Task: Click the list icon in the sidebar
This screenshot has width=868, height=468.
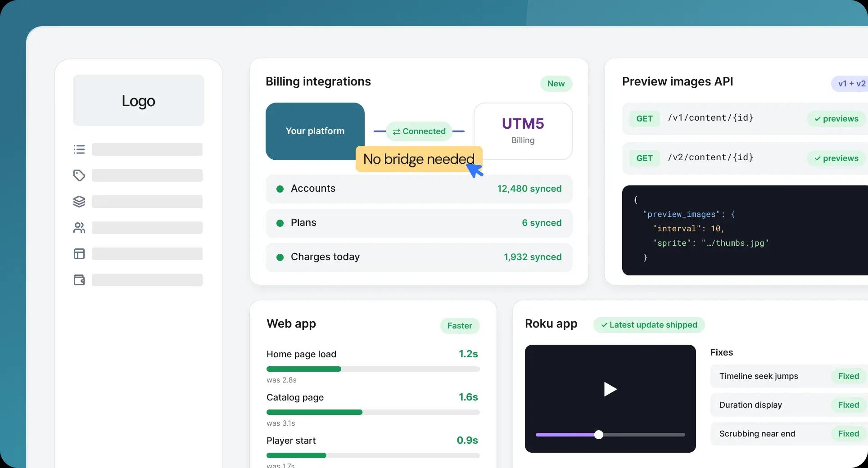Action: (x=79, y=149)
